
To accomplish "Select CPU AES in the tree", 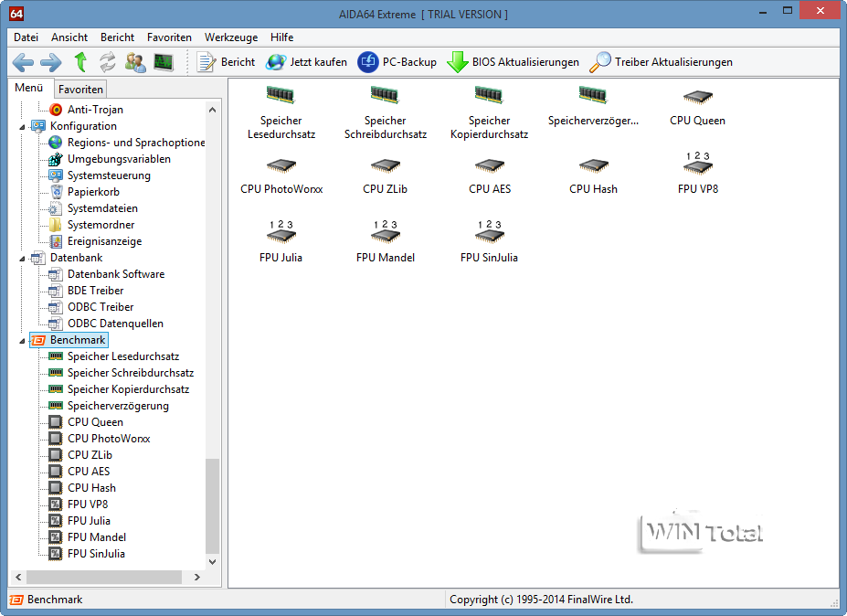I will point(89,472).
